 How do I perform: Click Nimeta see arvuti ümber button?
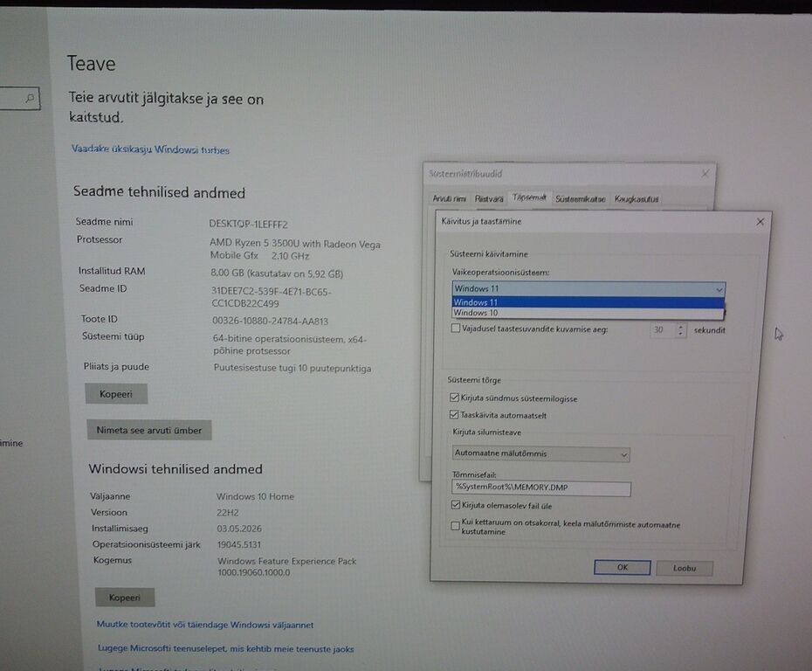pyautogui.click(x=149, y=430)
